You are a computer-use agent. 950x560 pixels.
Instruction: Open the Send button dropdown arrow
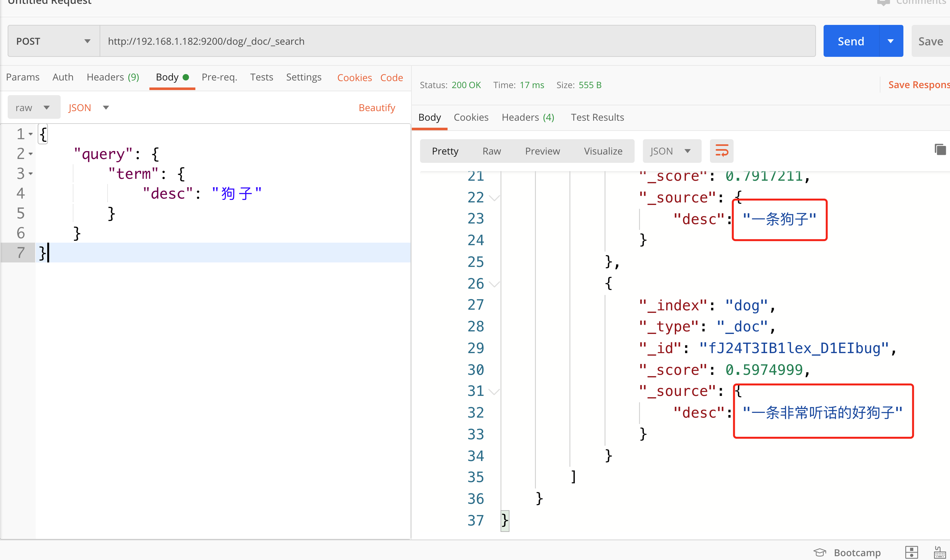[891, 41]
